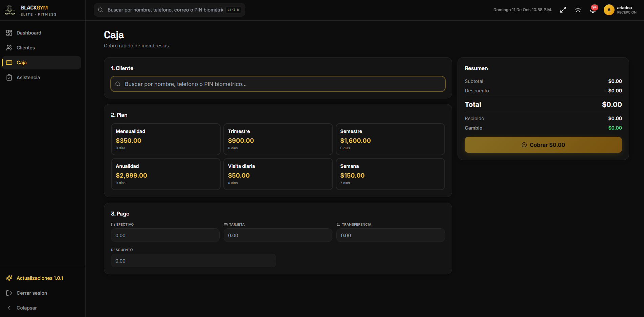The image size is (644, 317).
Task: Click the Ctrl B shortcut badge
Action: [x=234, y=10]
